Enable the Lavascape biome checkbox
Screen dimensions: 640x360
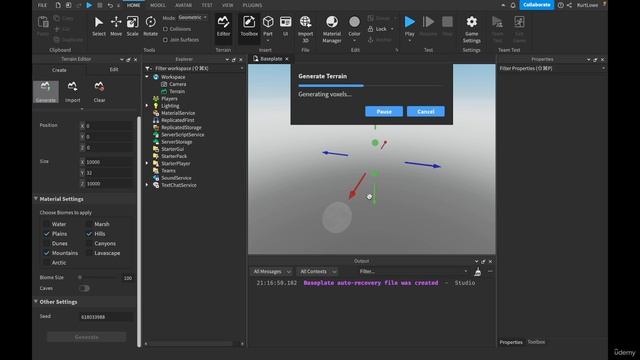pos(89,253)
